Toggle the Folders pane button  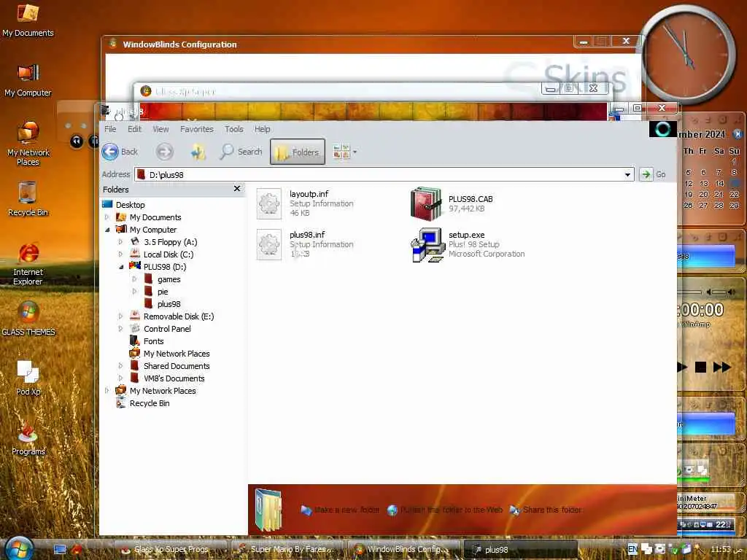coord(298,152)
